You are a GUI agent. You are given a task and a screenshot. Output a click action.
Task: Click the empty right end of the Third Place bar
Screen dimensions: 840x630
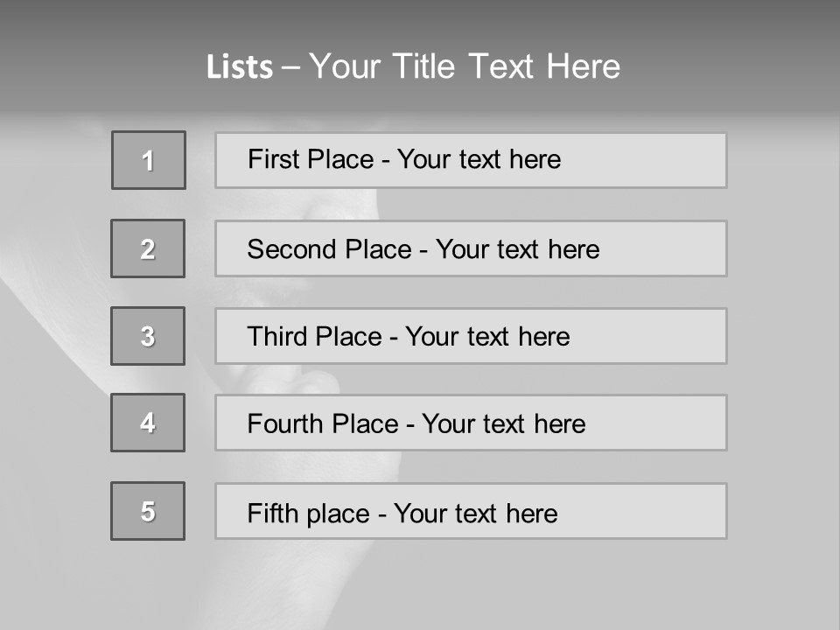648,336
